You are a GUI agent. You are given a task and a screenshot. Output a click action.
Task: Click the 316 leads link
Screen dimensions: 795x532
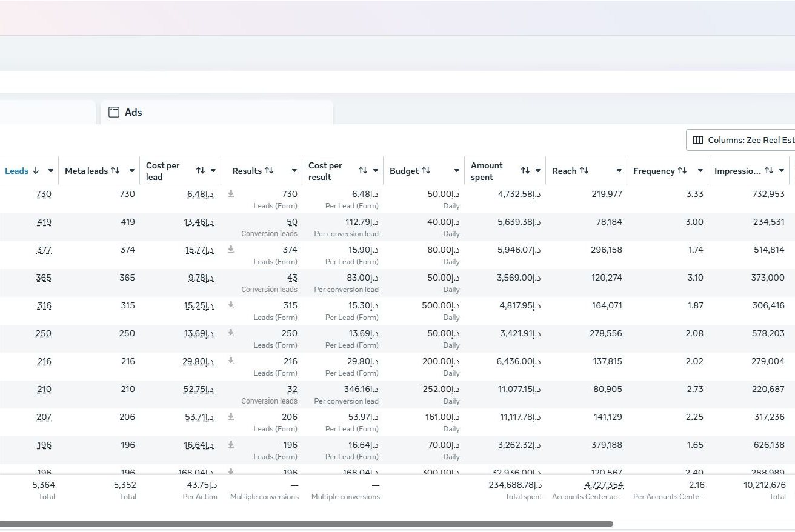[44, 306]
